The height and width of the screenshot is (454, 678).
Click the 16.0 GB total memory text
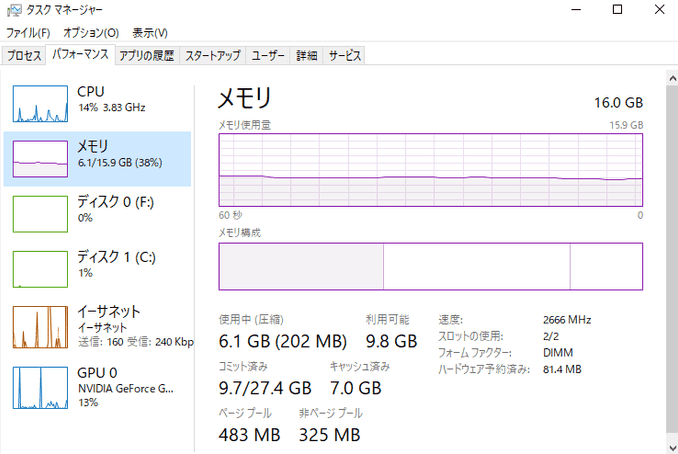(x=618, y=103)
